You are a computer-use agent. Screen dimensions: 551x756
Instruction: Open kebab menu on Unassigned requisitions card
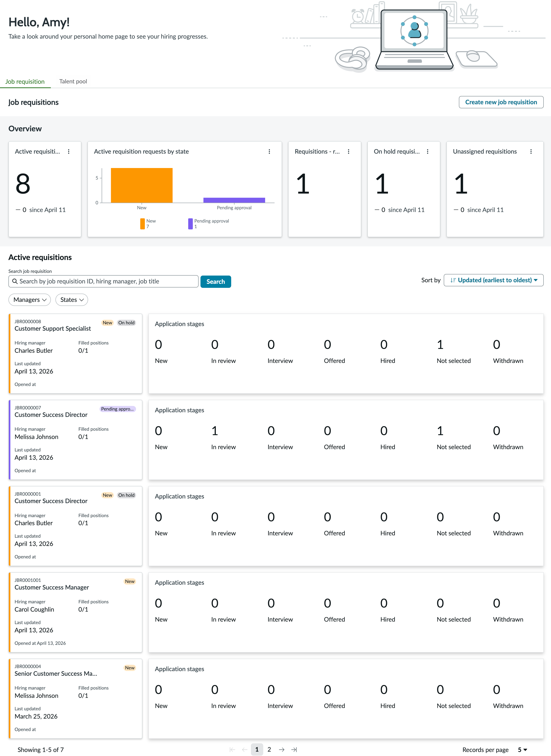pos(531,152)
